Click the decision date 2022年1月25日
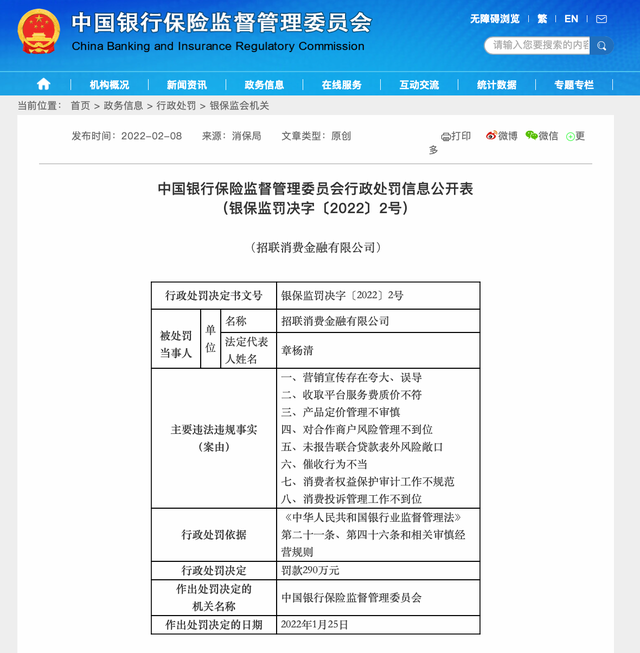 click(314, 625)
